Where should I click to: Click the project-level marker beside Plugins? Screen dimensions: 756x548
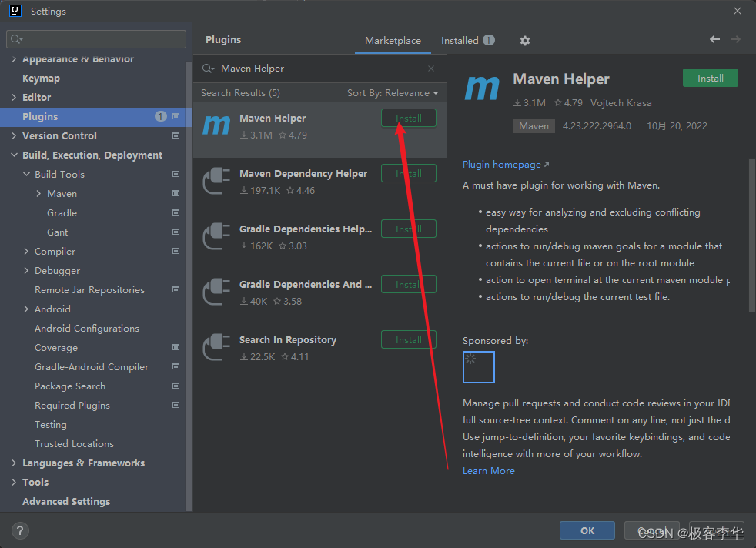pos(176,117)
